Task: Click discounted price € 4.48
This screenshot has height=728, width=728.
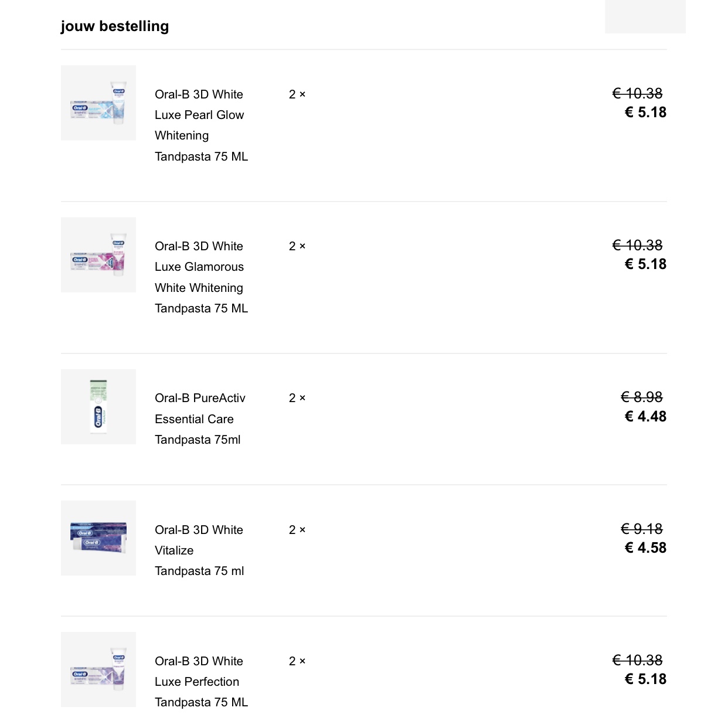Action: click(x=645, y=417)
